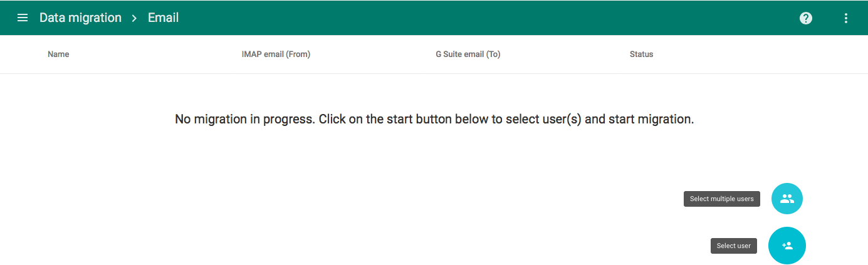Click blank header row area right of Status
The height and width of the screenshot is (265, 868).
[752, 55]
